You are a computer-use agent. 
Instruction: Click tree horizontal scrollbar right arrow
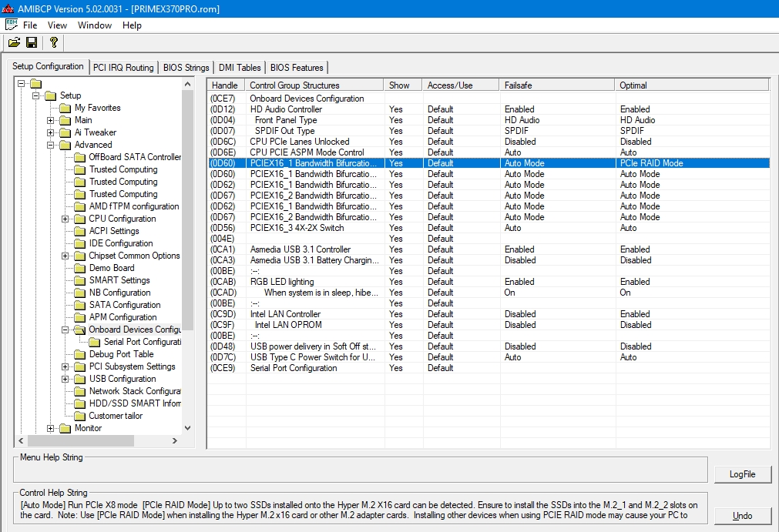coord(175,440)
